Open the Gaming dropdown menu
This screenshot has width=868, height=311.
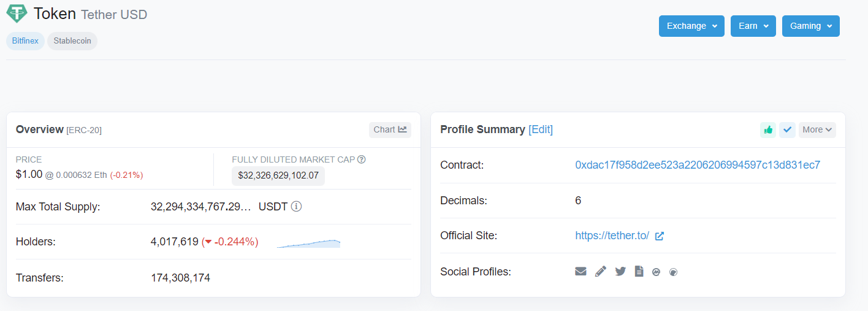pyautogui.click(x=810, y=26)
